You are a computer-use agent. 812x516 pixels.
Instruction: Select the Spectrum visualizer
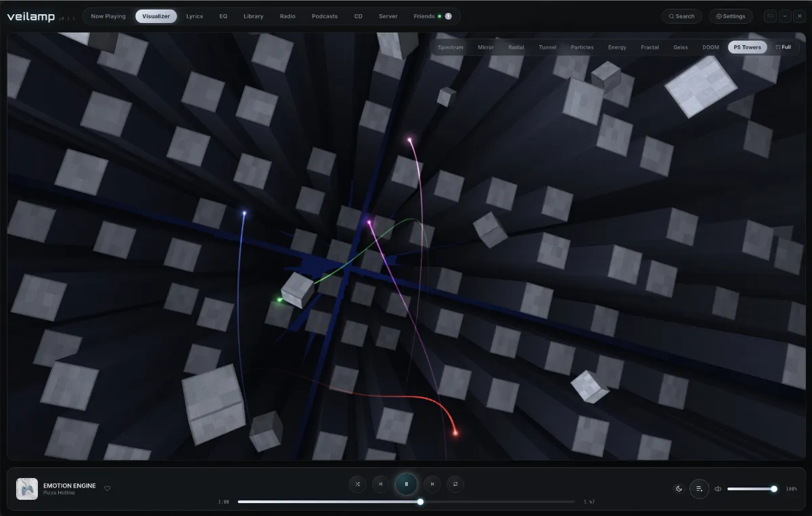pyautogui.click(x=451, y=47)
